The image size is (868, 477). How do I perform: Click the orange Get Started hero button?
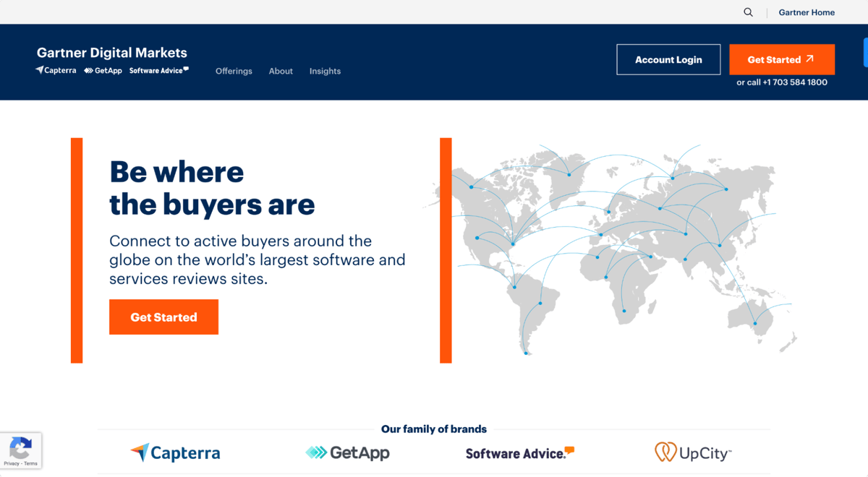pyautogui.click(x=163, y=317)
